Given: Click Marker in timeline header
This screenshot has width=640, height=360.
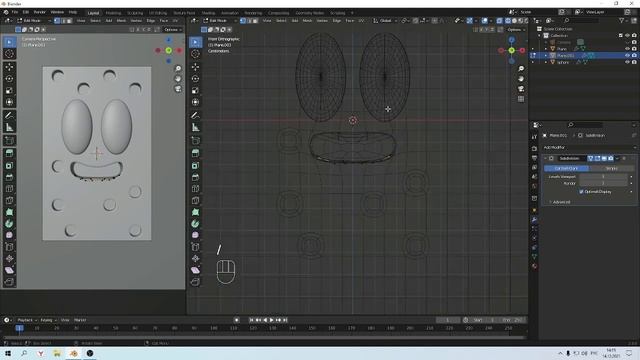Looking at the screenshot, I should [80, 320].
